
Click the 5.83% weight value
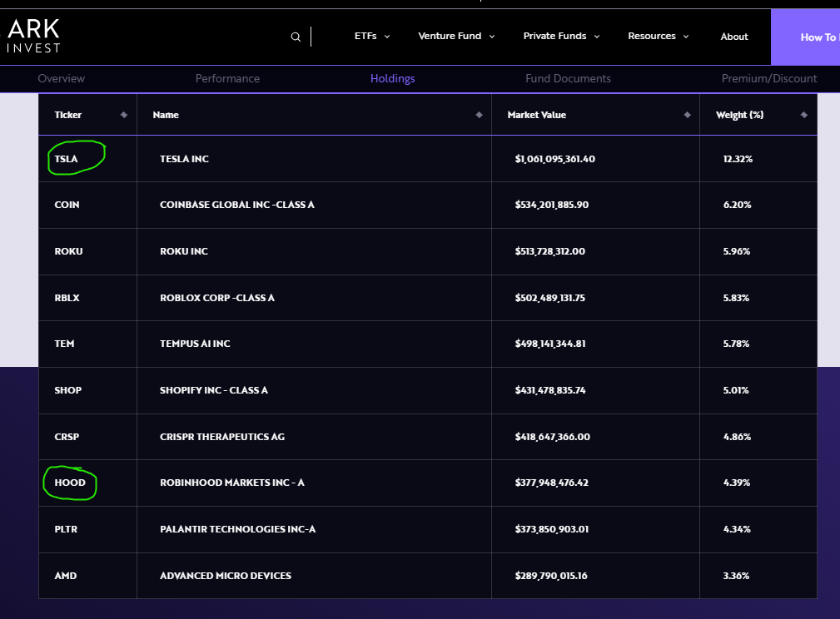coord(736,298)
